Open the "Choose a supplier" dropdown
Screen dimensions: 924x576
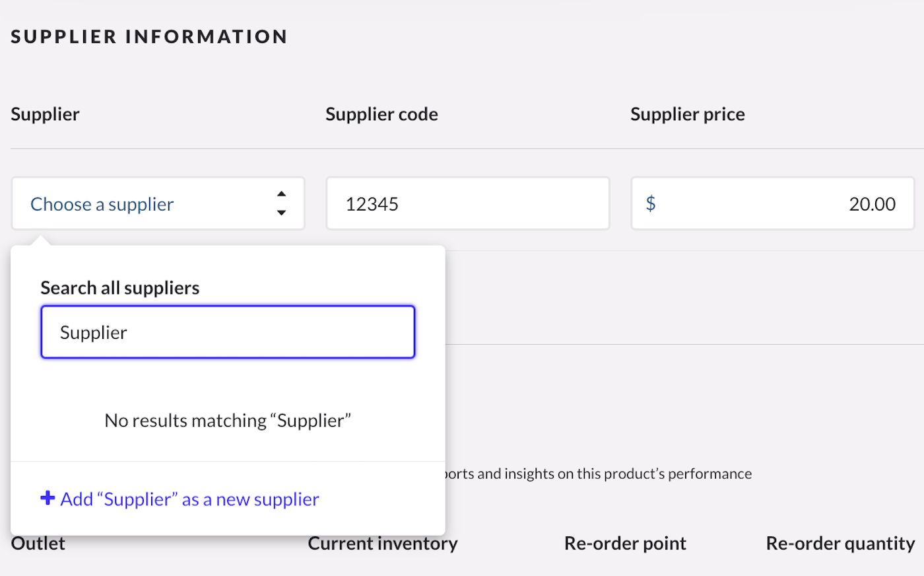pyautogui.click(x=102, y=204)
